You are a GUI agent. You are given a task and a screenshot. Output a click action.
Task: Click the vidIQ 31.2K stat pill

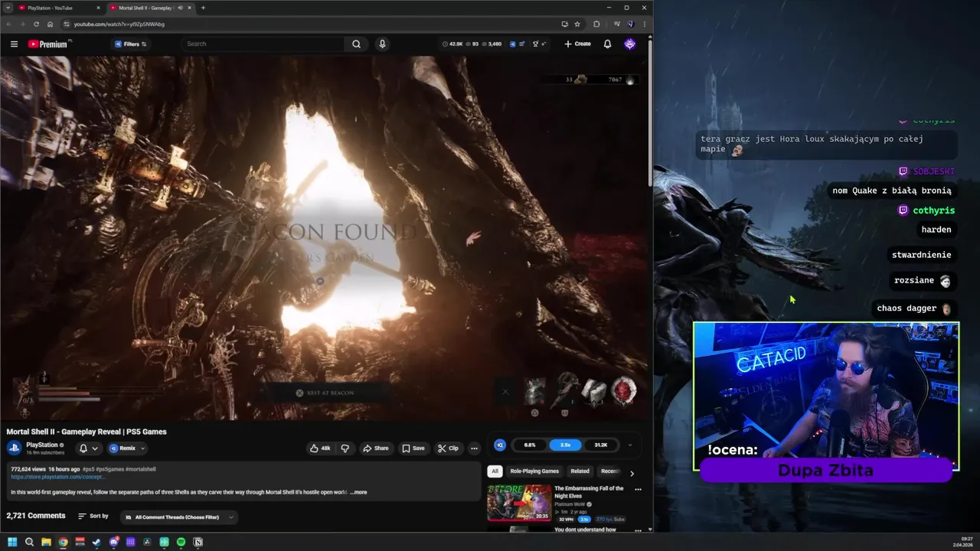point(601,445)
